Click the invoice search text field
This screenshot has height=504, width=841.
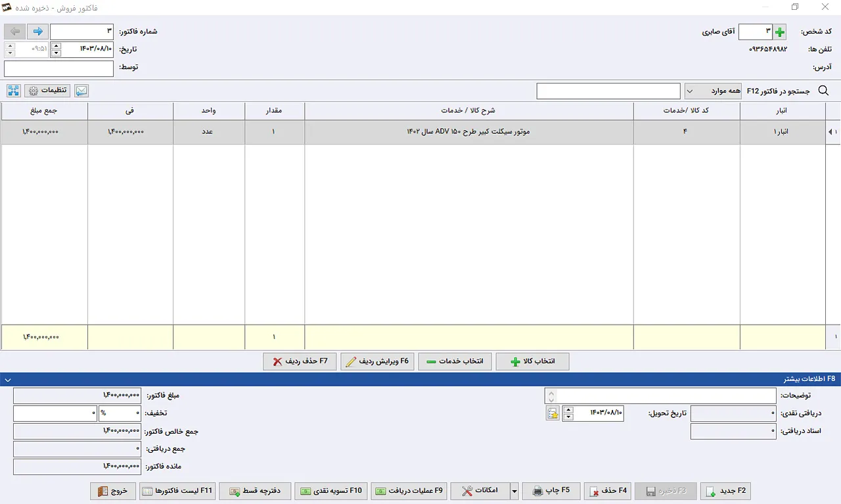608,91
